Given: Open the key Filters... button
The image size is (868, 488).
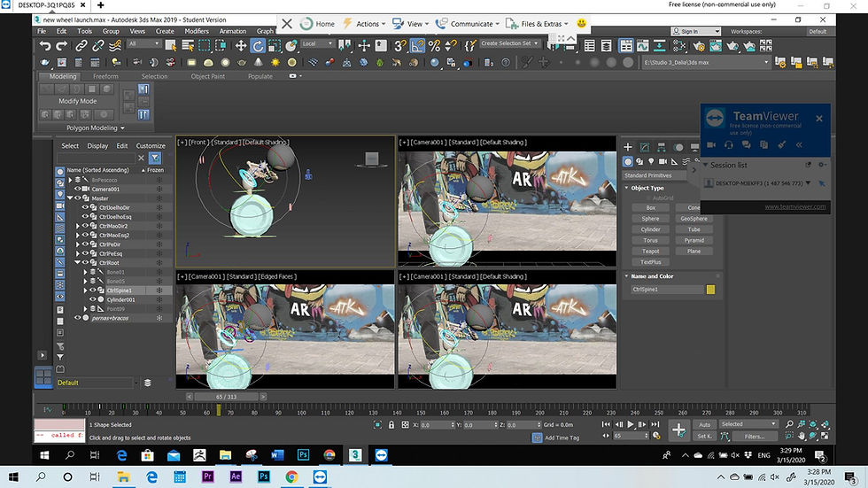Looking at the screenshot, I should pos(755,437).
